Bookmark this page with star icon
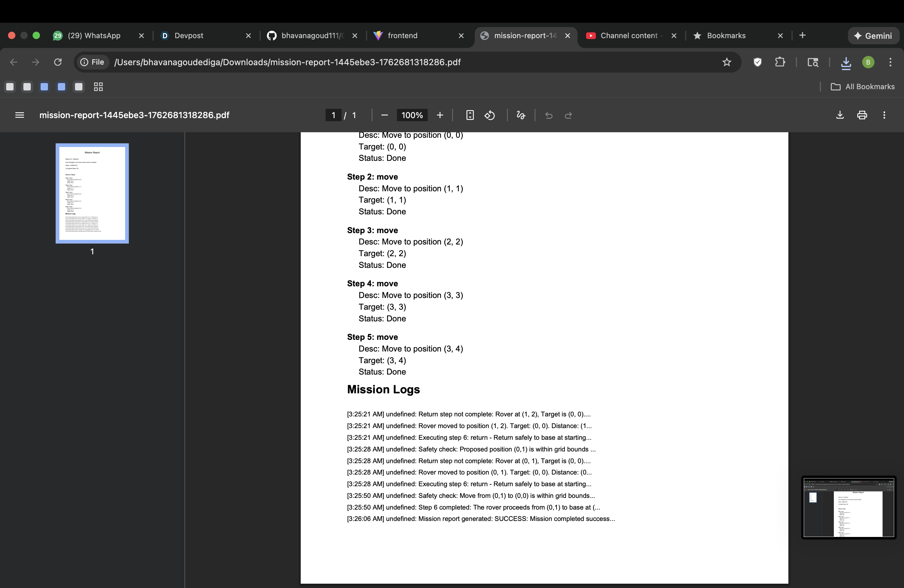 [x=727, y=62]
